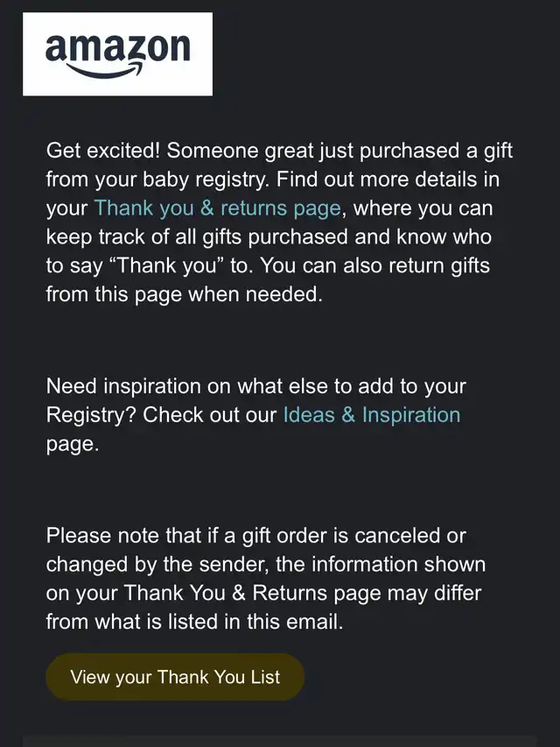Click the 'Thank you' text in the returns link
The image size is (560, 747).
tap(144, 208)
